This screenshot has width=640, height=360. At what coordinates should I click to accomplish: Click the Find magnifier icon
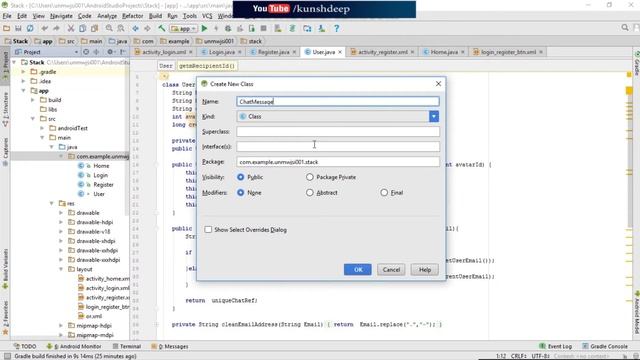(109, 29)
